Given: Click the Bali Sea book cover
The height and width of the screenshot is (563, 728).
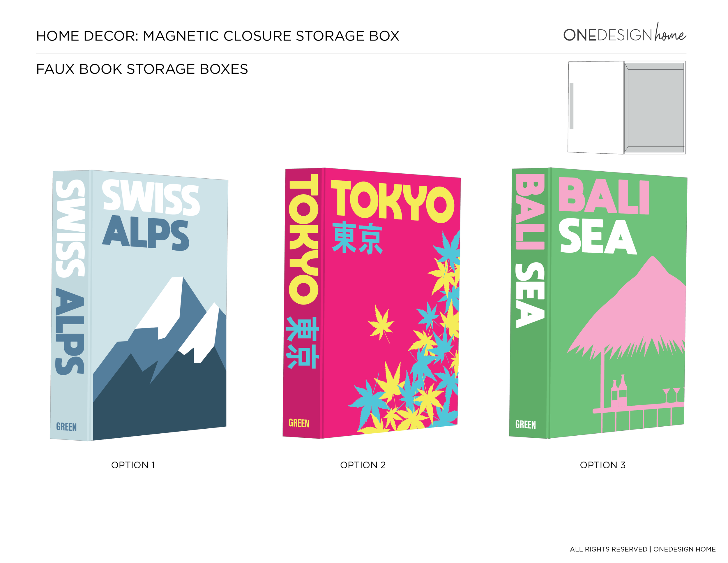Looking at the screenshot, I should tap(617, 303).
